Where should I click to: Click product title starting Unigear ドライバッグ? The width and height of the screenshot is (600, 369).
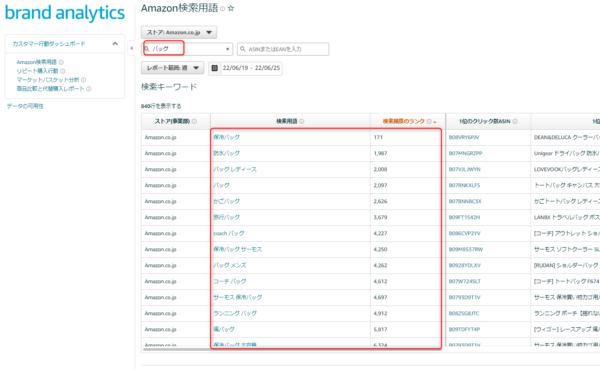coord(567,153)
